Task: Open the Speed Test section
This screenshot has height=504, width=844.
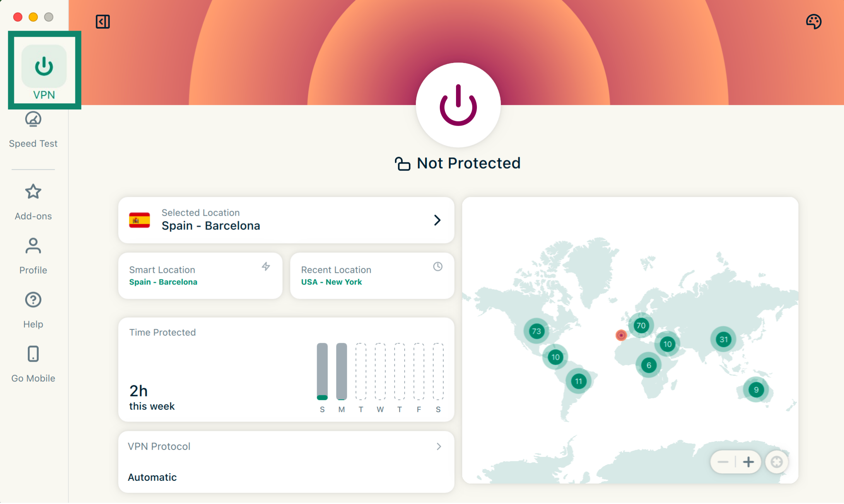Action: click(33, 129)
